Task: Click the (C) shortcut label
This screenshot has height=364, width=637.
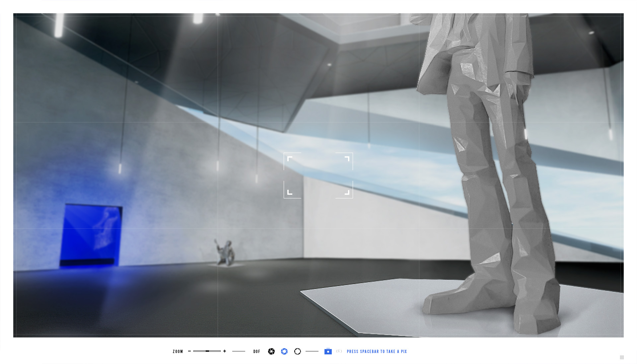Action: 339,351
